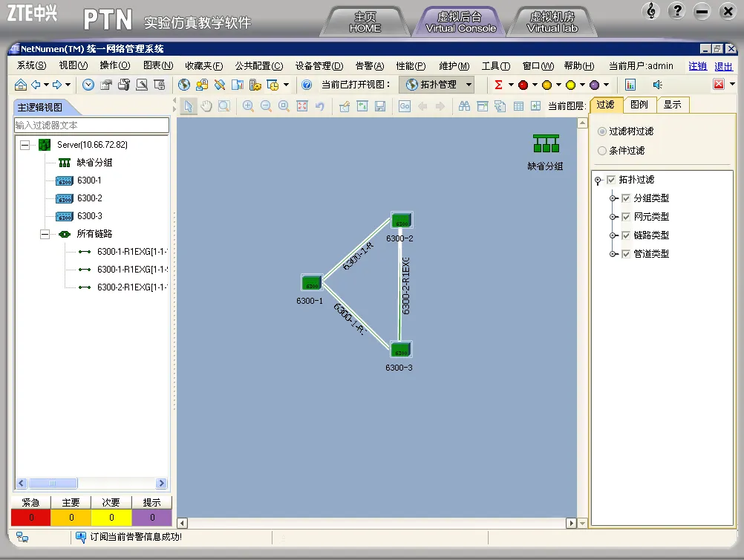This screenshot has width=744, height=560.
Task: Open the 设备管理(D) menu
Action: 319,66
